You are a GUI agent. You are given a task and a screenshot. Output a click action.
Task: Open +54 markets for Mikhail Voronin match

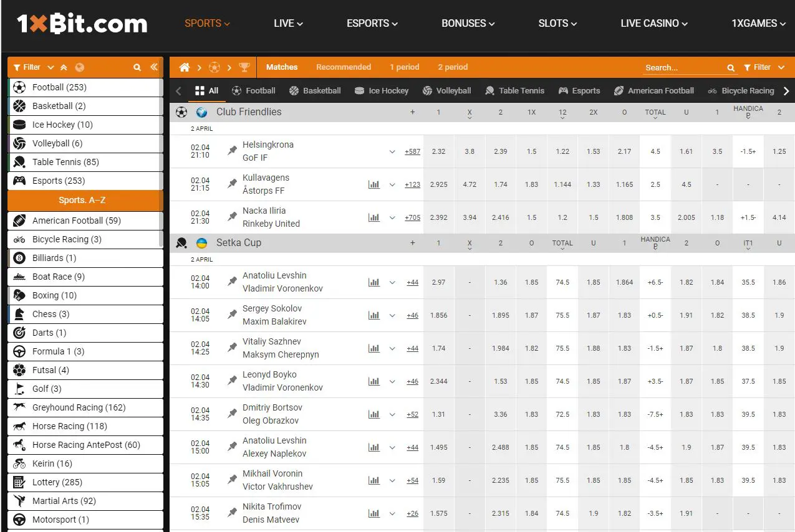coord(412,480)
